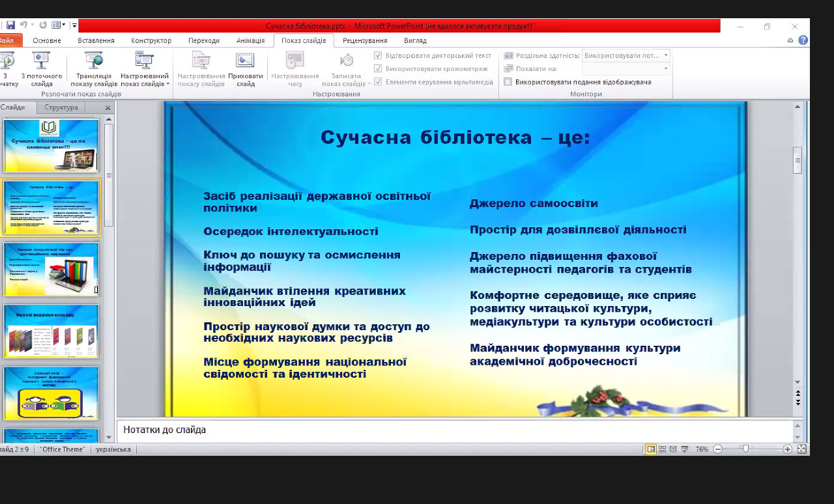
Task: Switch to the Конструктор ribbon tab
Action: [151, 40]
